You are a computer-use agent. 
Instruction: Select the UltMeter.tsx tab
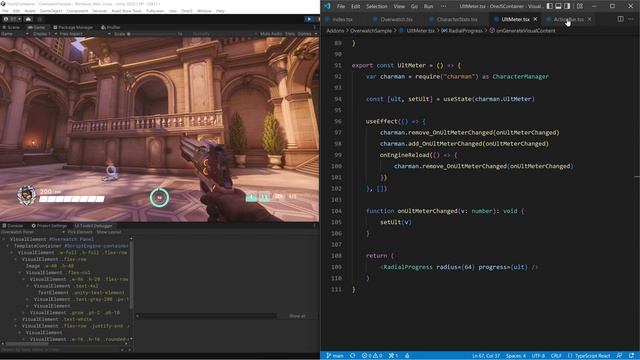[515, 19]
